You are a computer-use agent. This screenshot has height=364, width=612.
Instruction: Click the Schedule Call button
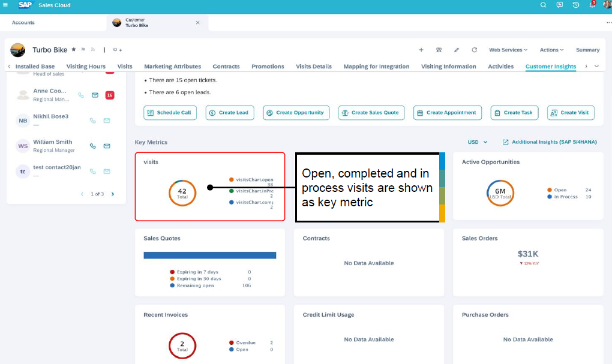pos(170,113)
